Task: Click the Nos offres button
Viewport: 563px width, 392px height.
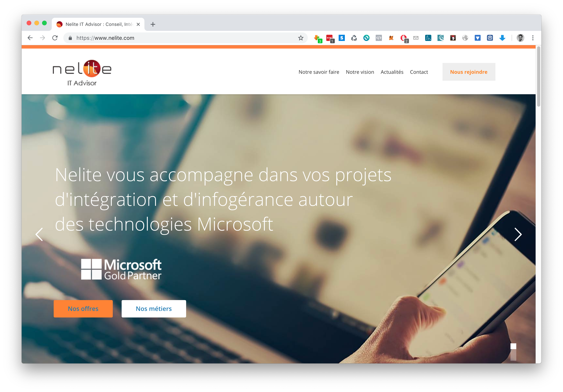Action: pos(83,309)
